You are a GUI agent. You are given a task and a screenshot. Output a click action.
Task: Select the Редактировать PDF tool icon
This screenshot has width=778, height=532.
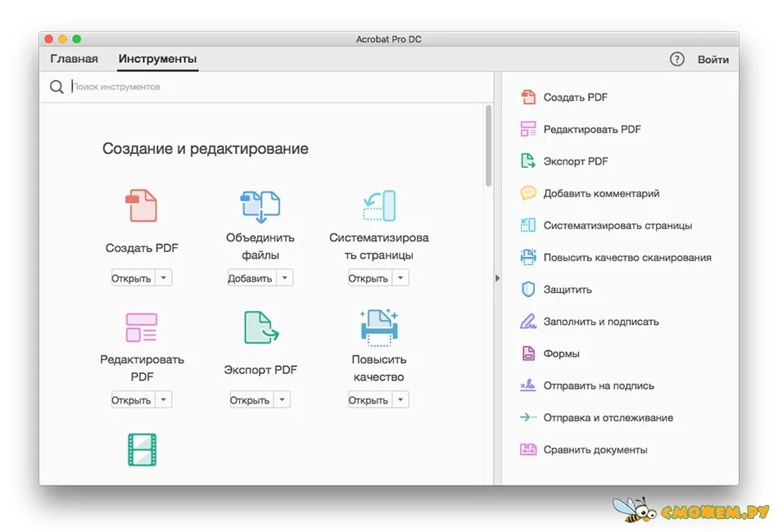(x=141, y=327)
